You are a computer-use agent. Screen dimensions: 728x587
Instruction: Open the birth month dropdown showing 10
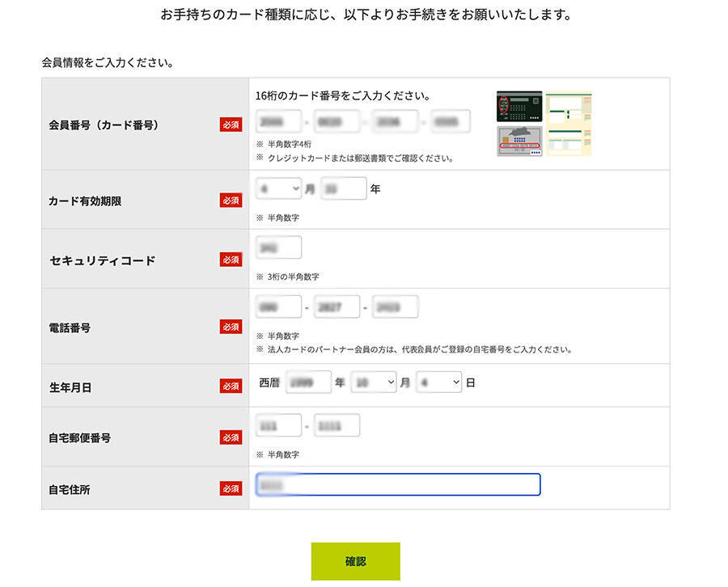tap(373, 381)
